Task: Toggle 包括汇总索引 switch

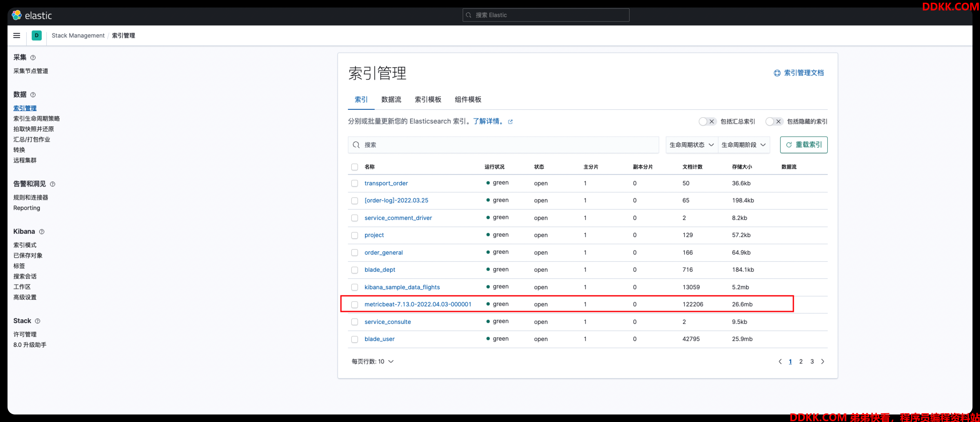Action: (x=707, y=121)
